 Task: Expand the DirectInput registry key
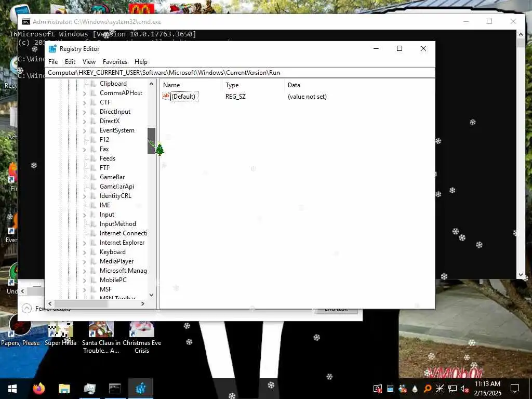point(85,112)
